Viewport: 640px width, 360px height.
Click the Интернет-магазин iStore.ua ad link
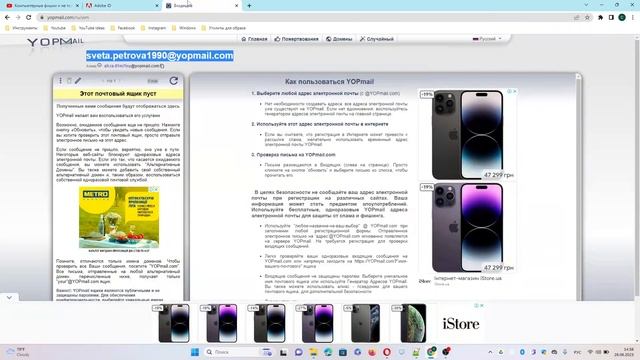coord(468,278)
